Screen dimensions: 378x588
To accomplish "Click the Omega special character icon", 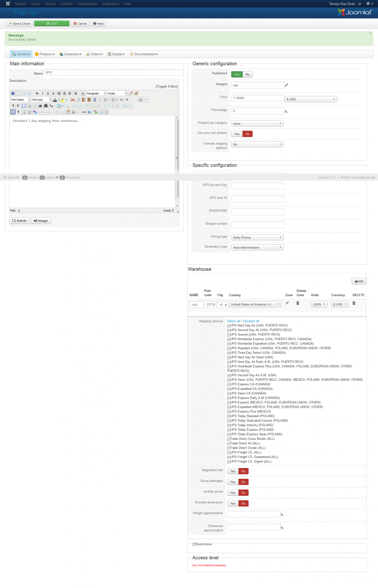I will coord(140,100).
